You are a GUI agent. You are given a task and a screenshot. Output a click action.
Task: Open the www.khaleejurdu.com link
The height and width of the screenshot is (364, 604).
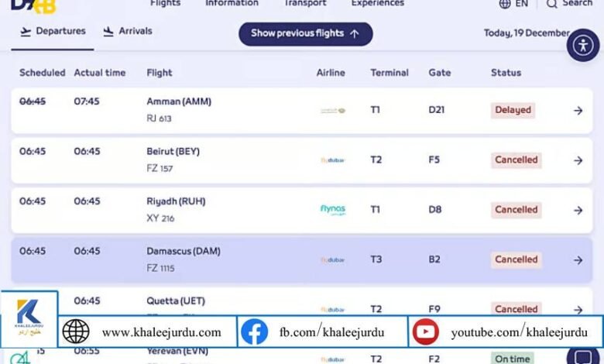click(x=161, y=332)
